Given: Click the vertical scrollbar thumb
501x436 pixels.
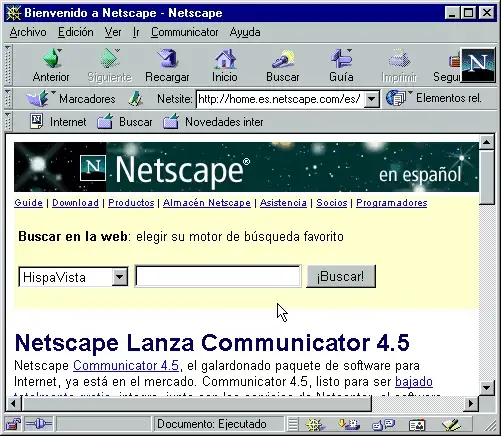Looking at the screenshot, I should pyautogui.click(x=486, y=177).
